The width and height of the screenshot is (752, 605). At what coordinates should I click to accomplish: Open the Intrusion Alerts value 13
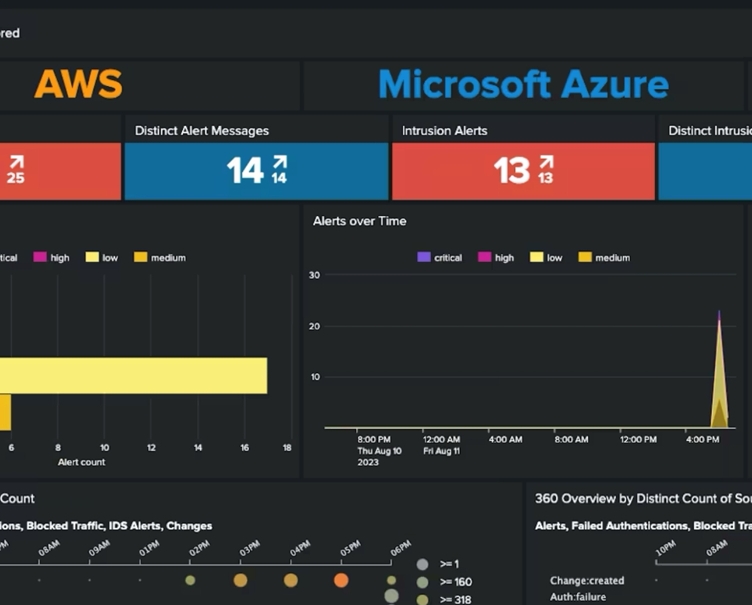[x=512, y=170]
